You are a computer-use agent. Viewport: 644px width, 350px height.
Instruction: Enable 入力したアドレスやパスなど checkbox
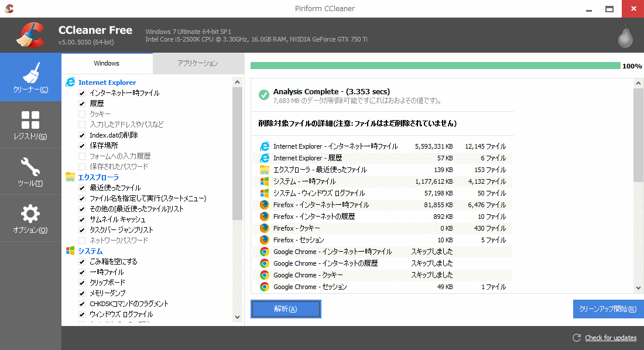tap(82, 125)
